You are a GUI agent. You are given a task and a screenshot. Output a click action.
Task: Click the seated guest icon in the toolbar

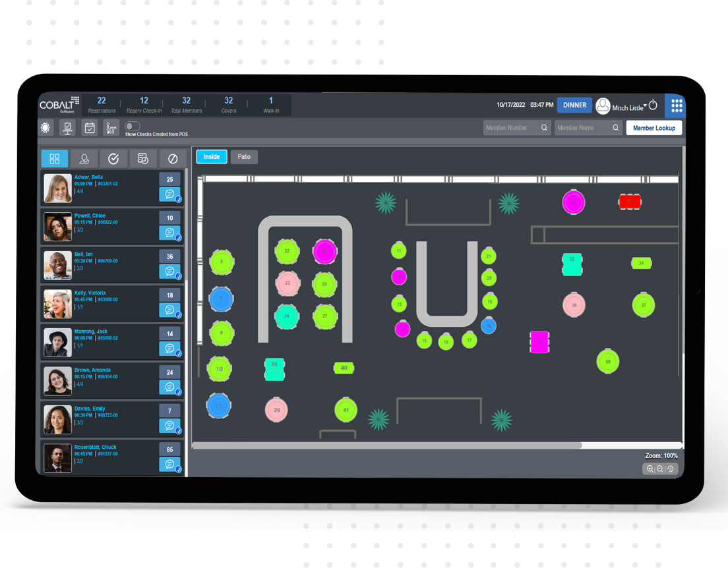click(x=111, y=128)
